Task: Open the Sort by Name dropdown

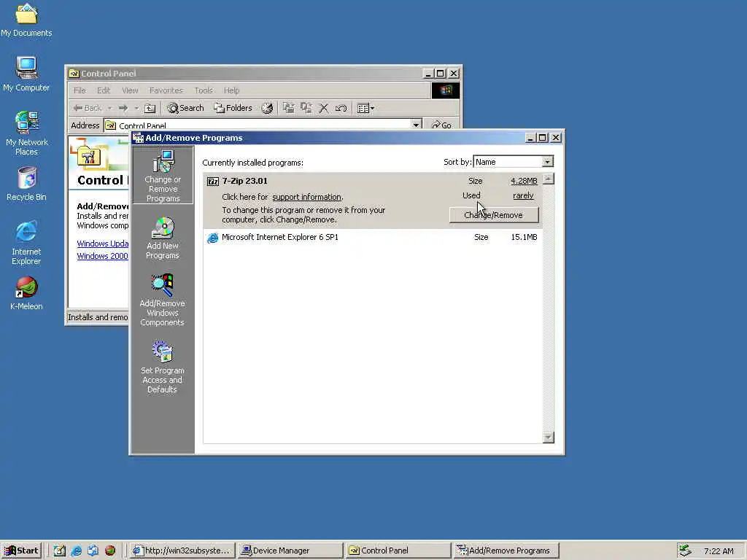Action: pyautogui.click(x=547, y=162)
